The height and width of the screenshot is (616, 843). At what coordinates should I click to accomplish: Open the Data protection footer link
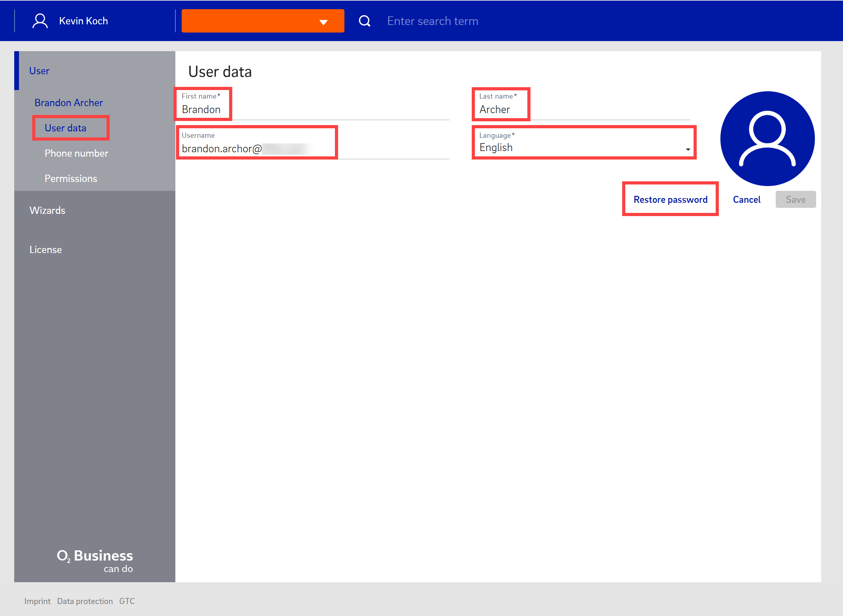tap(85, 601)
